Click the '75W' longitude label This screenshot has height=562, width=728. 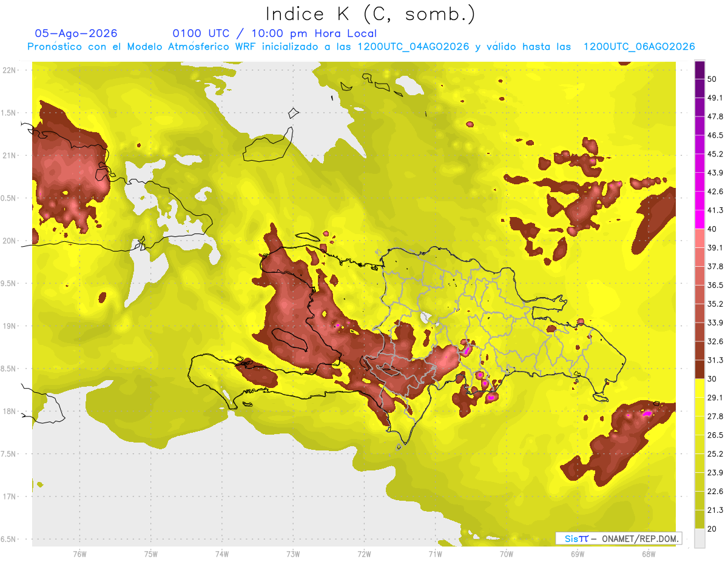pos(150,554)
